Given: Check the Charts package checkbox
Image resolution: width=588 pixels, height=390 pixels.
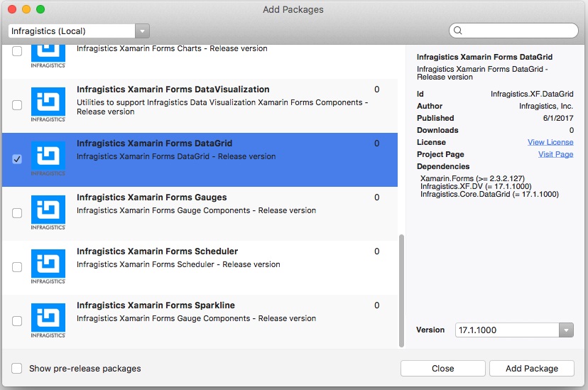Looking at the screenshot, I should (17, 51).
